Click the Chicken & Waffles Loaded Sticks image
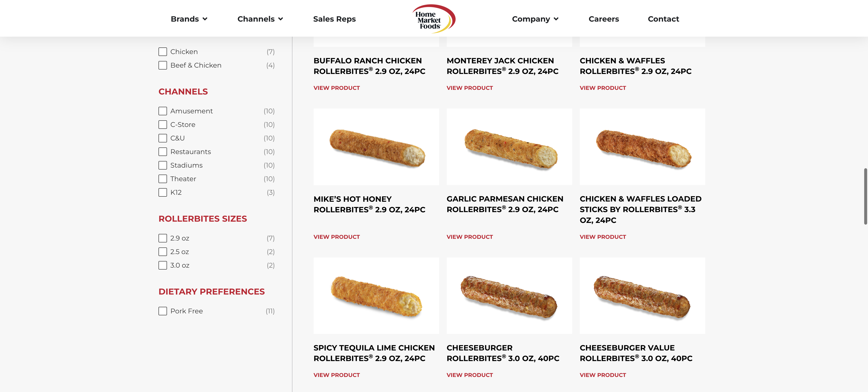 [642, 147]
